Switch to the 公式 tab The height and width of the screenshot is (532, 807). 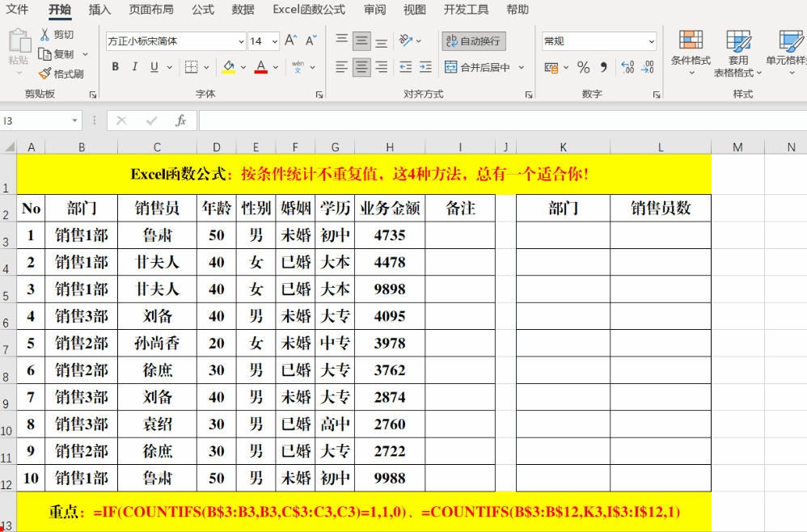pyautogui.click(x=203, y=10)
